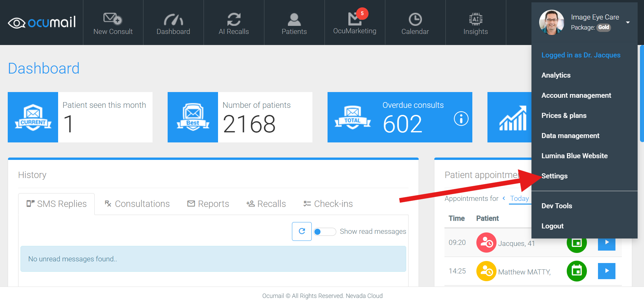
Task: Open the Patients person icon
Action: pos(294,19)
